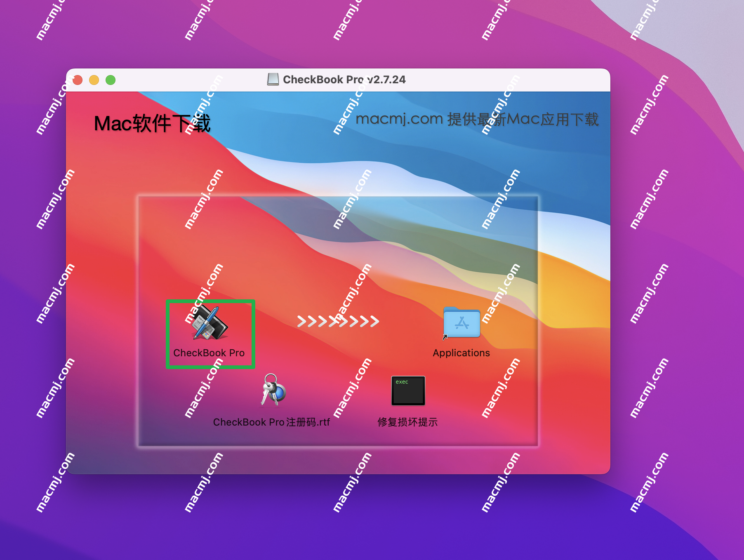Viewport: 744px width, 560px height.
Task: Minimize the window with the yellow button
Action: coord(94,80)
